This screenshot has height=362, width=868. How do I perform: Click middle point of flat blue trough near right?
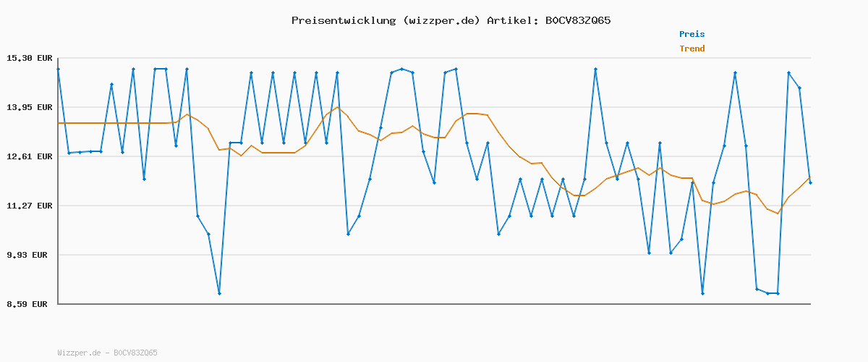(767, 293)
